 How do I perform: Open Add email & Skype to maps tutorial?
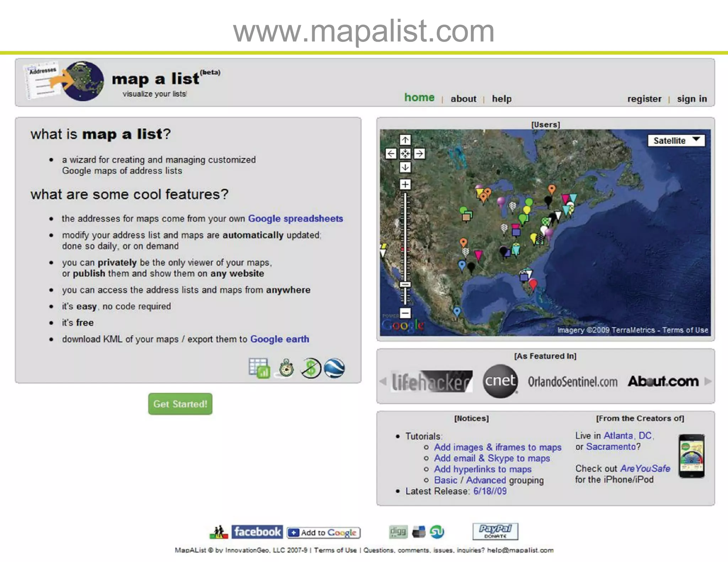[x=492, y=458]
